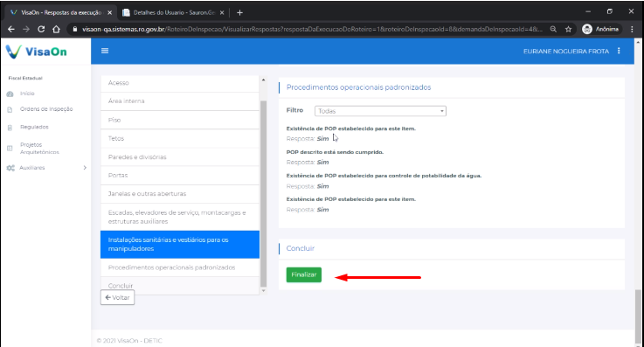Click the address bar zoom magnifier icon

(553, 29)
